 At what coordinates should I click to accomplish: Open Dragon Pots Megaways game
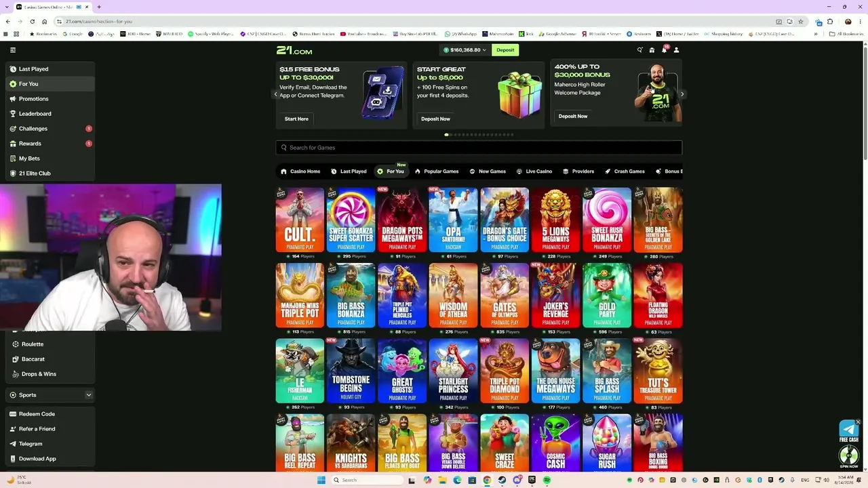[x=402, y=220]
